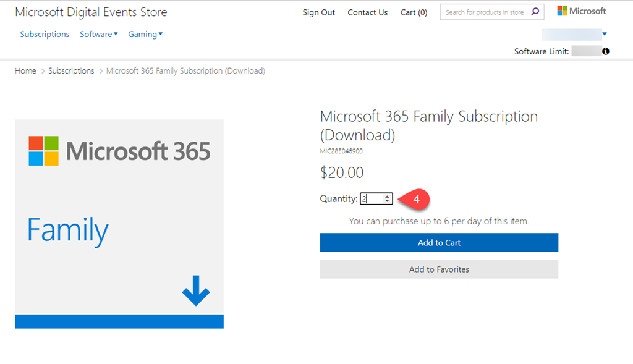Click the Software Limit label
Screen dimensions: 633x364
[x=542, y=51]
